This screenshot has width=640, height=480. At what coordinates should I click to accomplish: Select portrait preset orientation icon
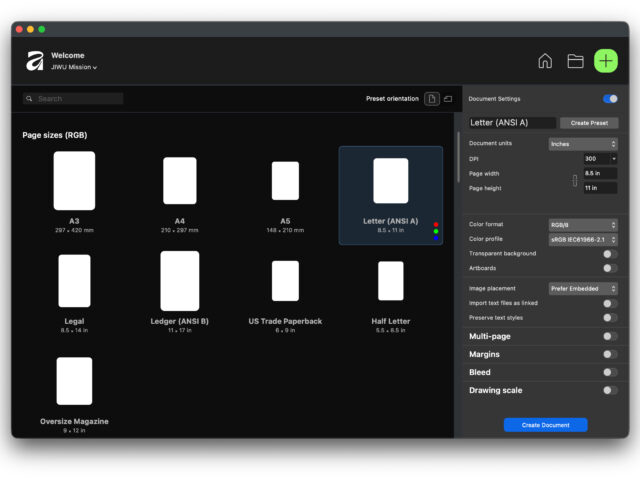tap(432, 99)
